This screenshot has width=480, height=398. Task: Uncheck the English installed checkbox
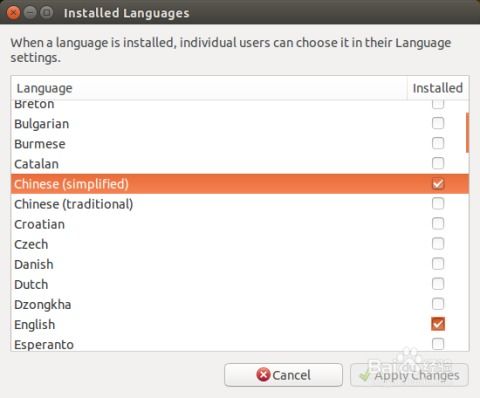pos(438,324)
